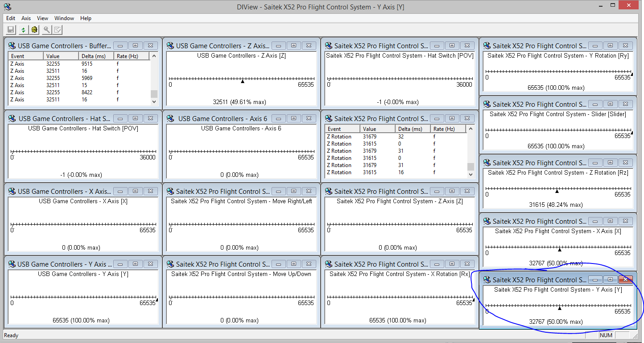Image resolution: width=644 pixels, height=343 pixels.
Task: Click scroll up arrow in USB Buffer window
Action: (154, 56)
